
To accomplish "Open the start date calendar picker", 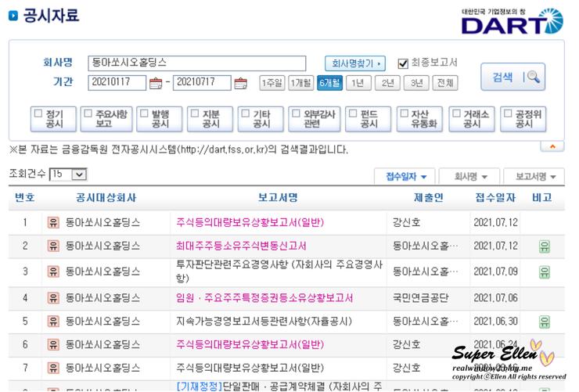I will click(x=156, y=83).
